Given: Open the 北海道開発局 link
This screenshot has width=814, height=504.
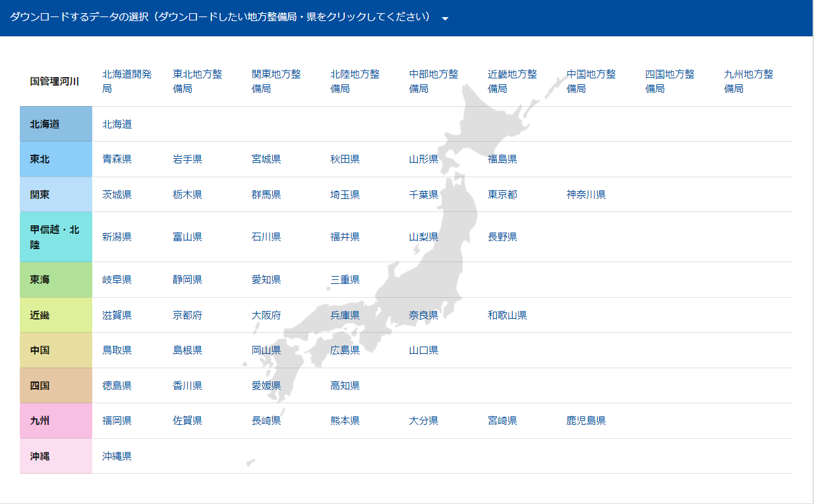Looking at the screenshot, I should click(x=127, y=81).
